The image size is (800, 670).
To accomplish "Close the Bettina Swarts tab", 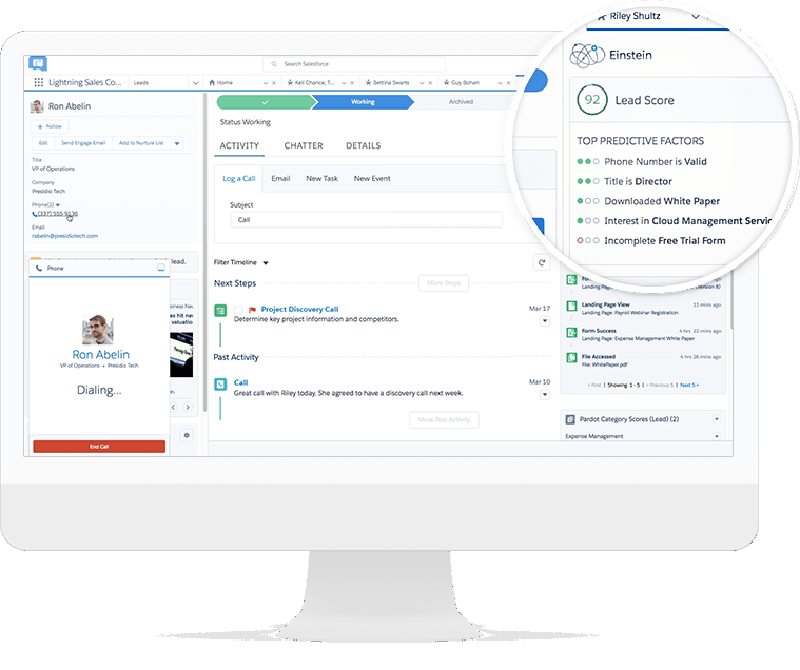I will click(430, 83).
